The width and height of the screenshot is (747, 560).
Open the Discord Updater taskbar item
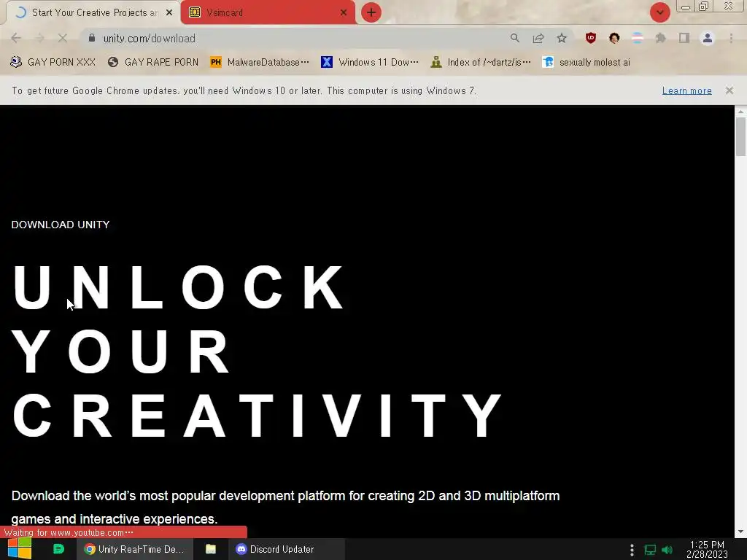[286, 549]
